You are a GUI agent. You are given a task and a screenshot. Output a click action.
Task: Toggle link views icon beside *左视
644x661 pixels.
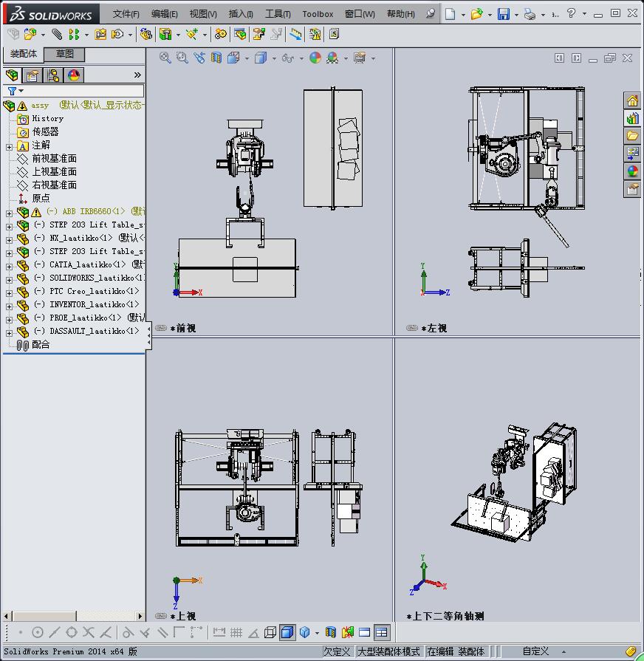(412, 328)
